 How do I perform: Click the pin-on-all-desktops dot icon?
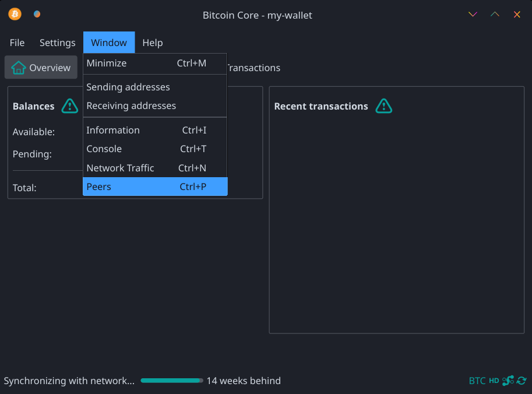click(37, 14)
